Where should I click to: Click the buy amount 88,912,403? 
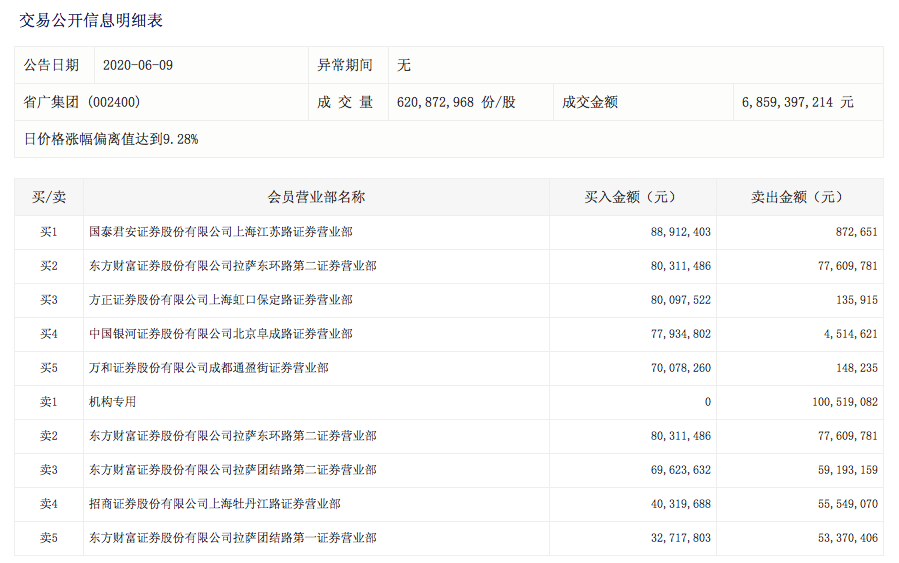point(680,232)
